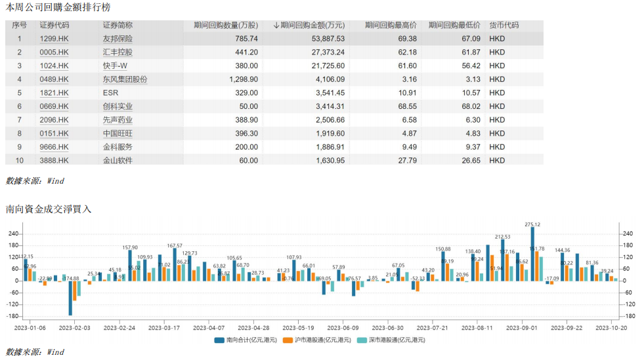Toggle 深市港股通 legend teal swatch
644x364 pixels.
click(362, 340)
